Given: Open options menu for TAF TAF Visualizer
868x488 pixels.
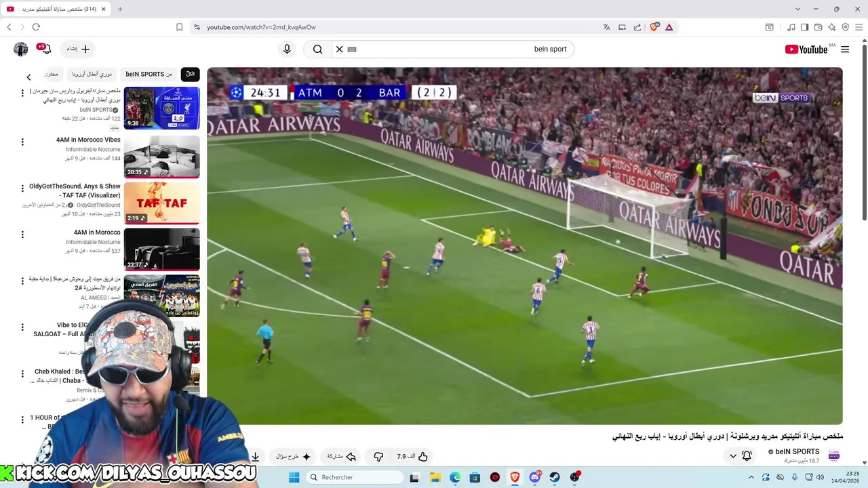Looking at the screenshot, I should [22, 188].
